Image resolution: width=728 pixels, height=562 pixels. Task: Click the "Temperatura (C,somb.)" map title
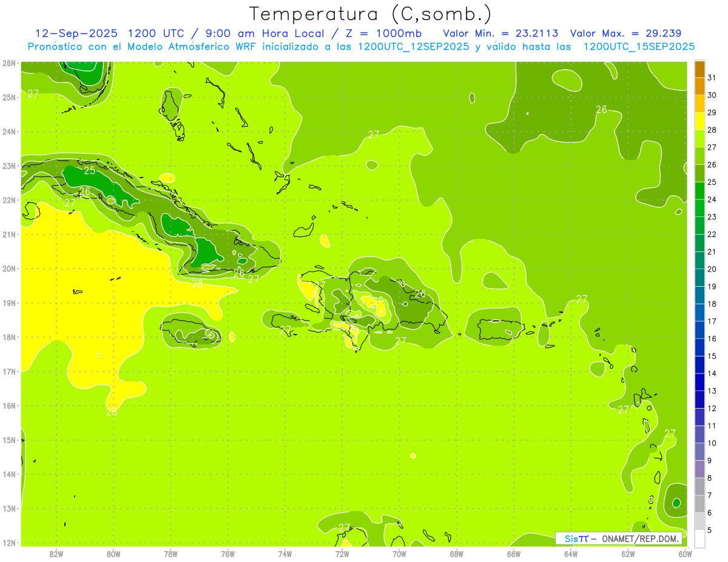point(371,14)
